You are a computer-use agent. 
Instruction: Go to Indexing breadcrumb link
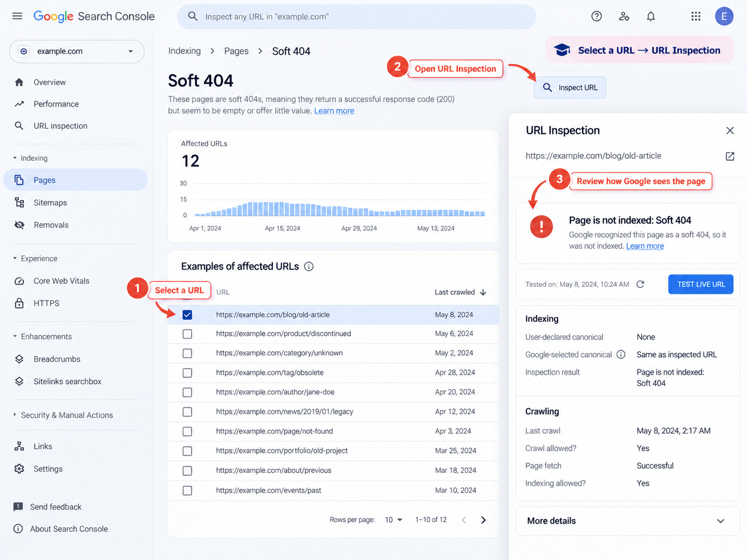pos(184,51)
